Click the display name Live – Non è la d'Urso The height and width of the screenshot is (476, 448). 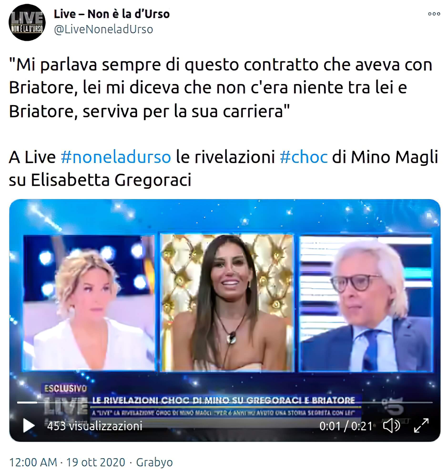tap(112, 14)
